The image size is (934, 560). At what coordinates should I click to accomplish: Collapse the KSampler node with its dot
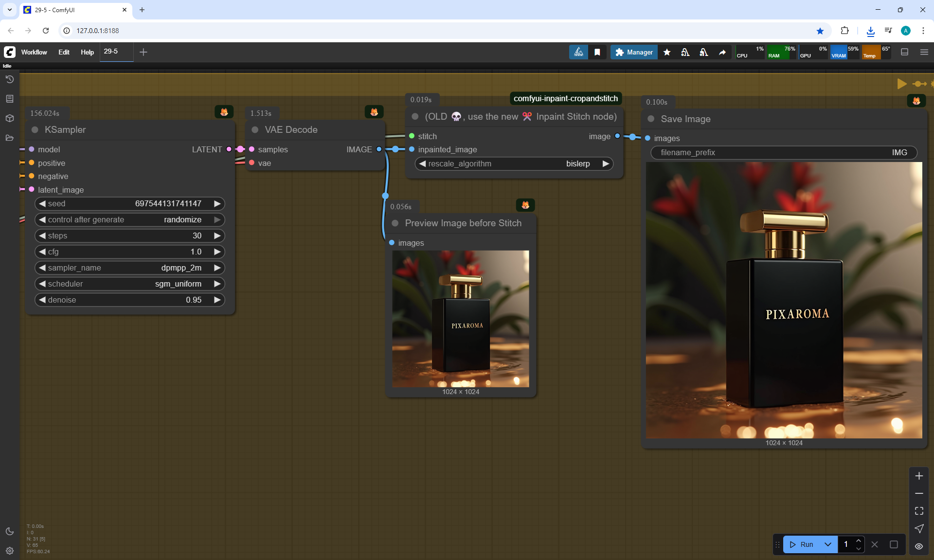click(35, 130)
